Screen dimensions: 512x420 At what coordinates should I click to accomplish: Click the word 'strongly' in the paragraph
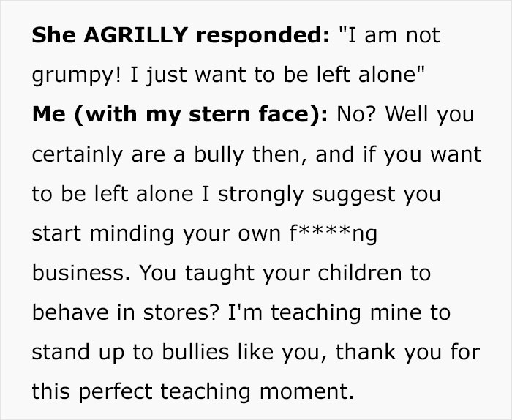coord(261,195)
